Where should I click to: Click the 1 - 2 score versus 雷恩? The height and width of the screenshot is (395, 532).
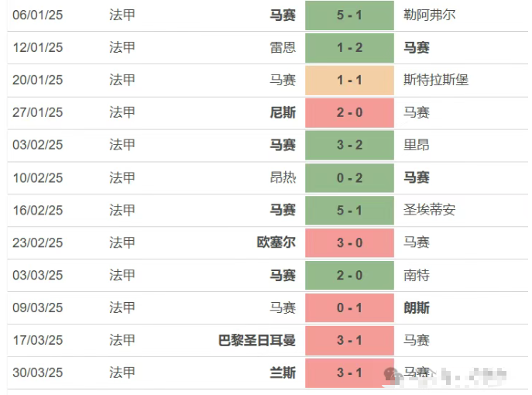pos(349,47)
